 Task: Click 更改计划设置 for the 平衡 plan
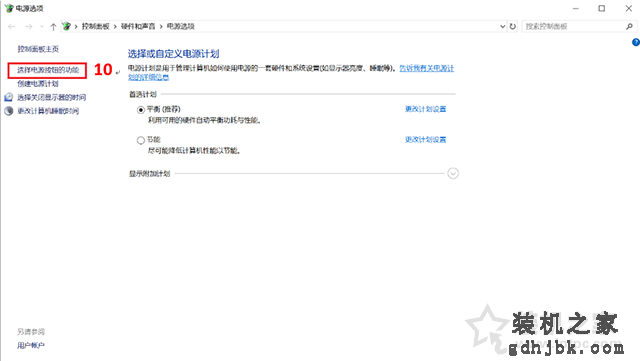coord(425,109)
